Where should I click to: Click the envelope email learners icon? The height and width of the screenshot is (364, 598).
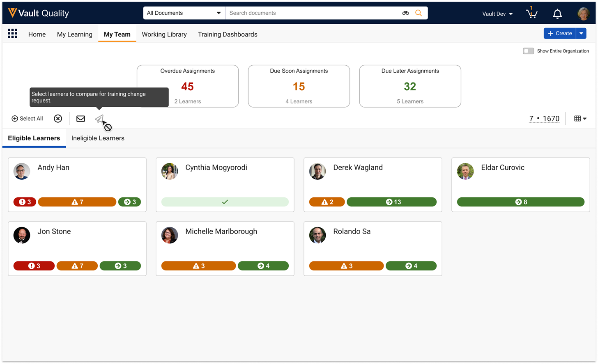point(80,119)
